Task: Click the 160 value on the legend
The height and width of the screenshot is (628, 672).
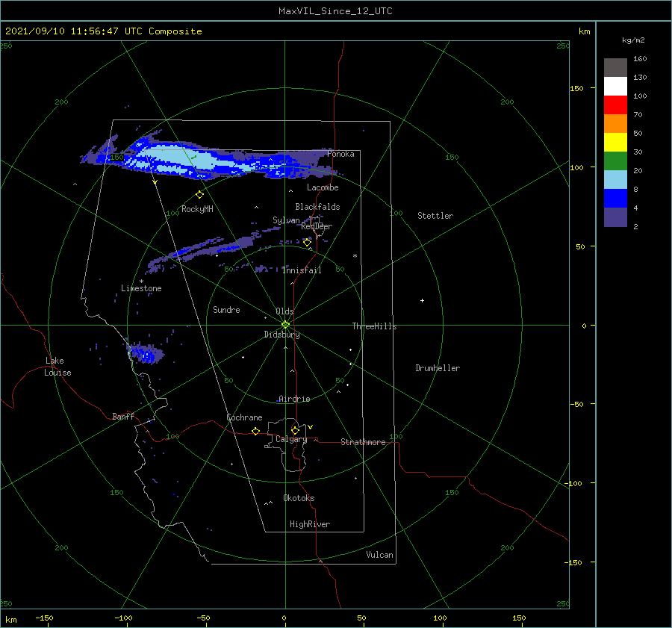Action: point(640,59)
